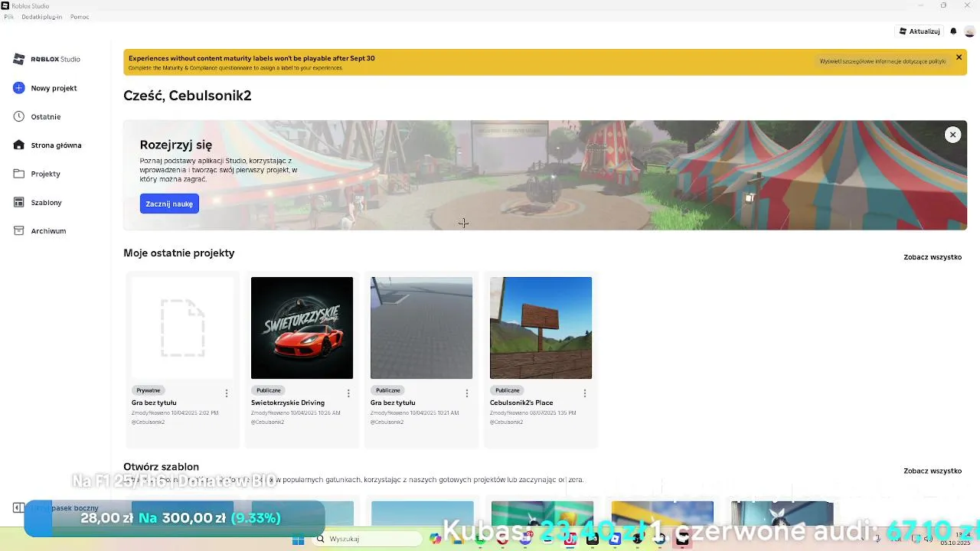
Task: Click the Roblox Studio logo in sidebar
Action: 47,59
